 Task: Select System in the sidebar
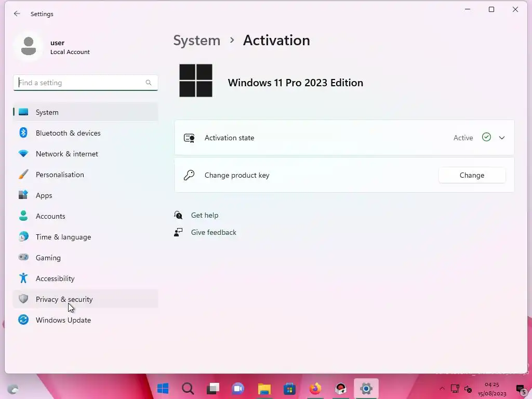tap(86, 112)
